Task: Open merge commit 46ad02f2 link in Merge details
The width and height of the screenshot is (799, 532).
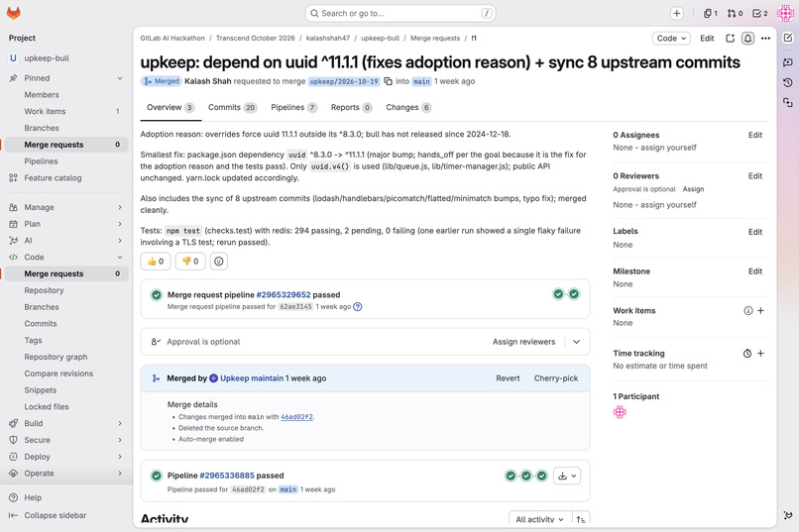Action: coord(296,417)
